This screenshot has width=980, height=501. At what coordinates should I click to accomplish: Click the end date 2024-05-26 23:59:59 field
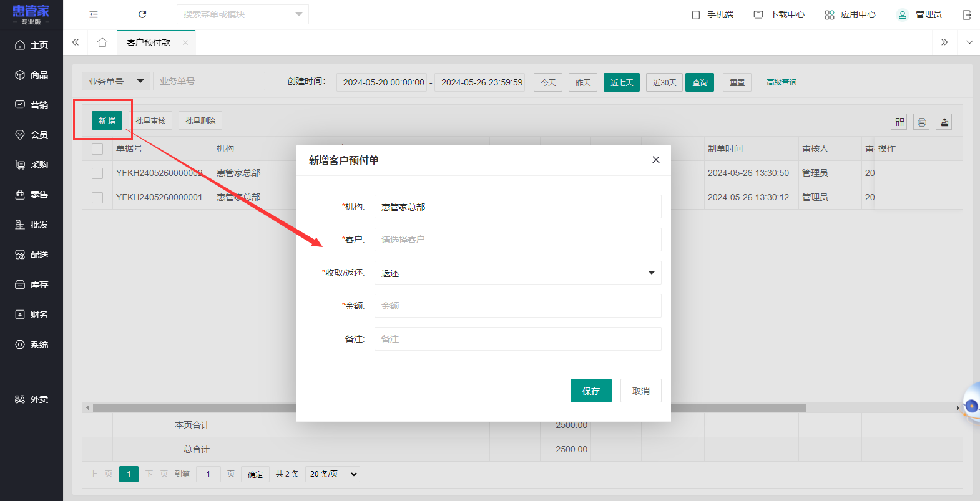point(480,82)
